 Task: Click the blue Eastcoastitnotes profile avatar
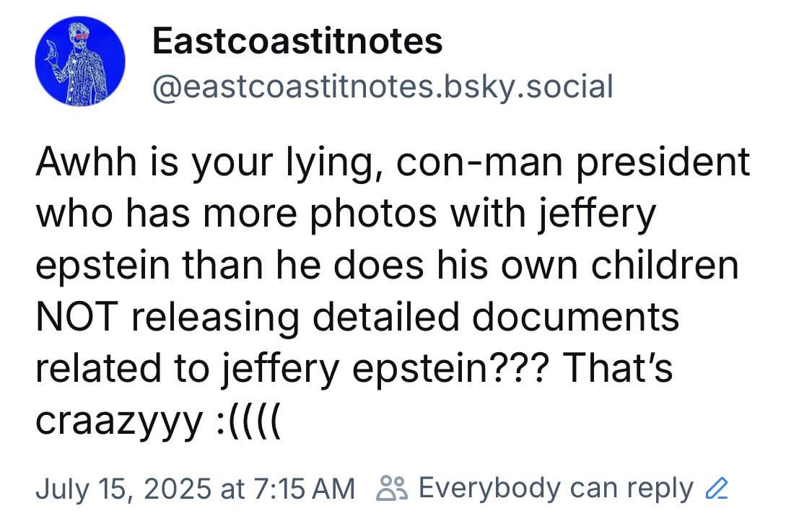click(x=79, y=61)
